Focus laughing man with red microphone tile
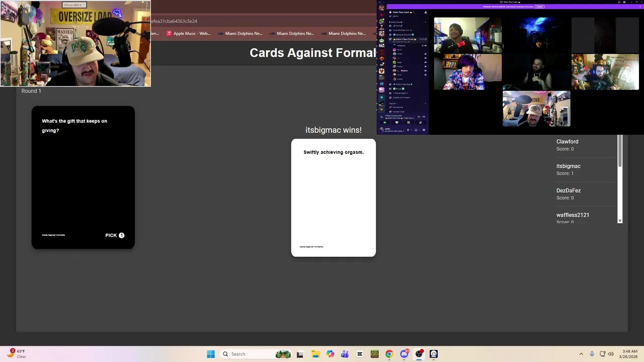This screenshot has height=362, width=644. [468, 35]
